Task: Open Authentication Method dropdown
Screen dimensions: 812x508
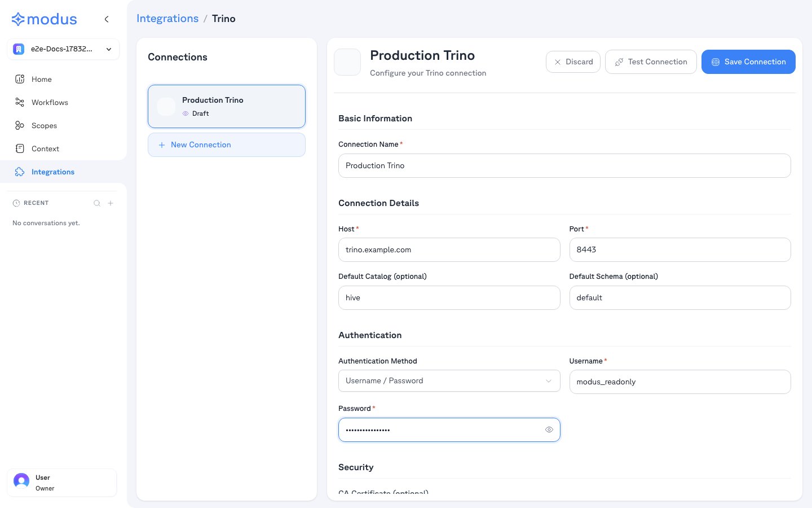Action: [449, 381]
